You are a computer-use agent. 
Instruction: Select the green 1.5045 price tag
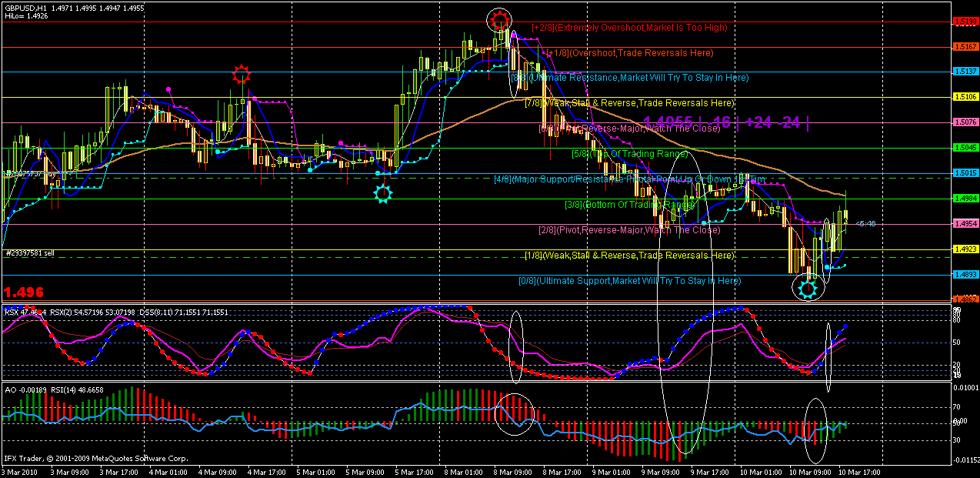(x=965, y=148)
